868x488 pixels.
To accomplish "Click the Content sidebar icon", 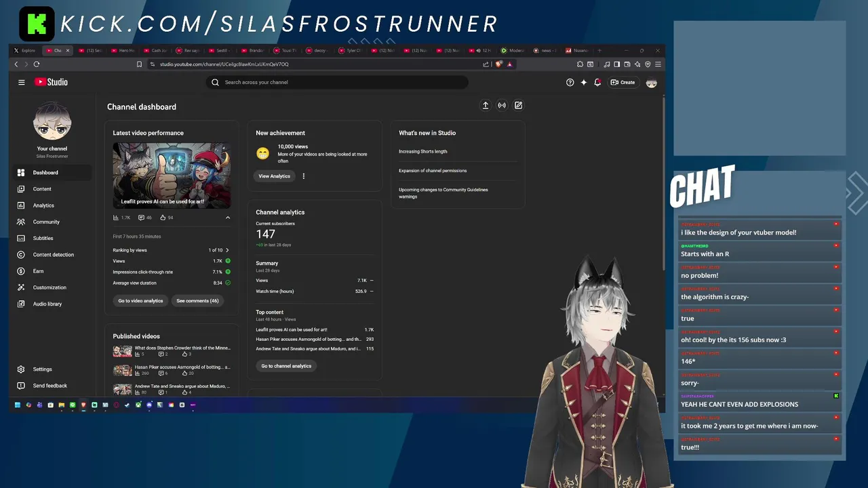I will 21,189.
